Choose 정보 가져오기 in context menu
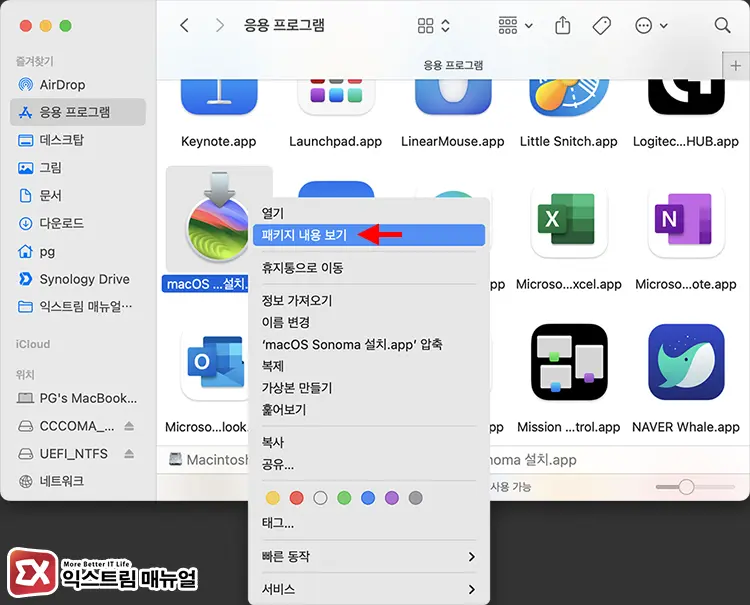Viewport: 750px width, 605px height. pyautogui.click(x=369, y=300)
